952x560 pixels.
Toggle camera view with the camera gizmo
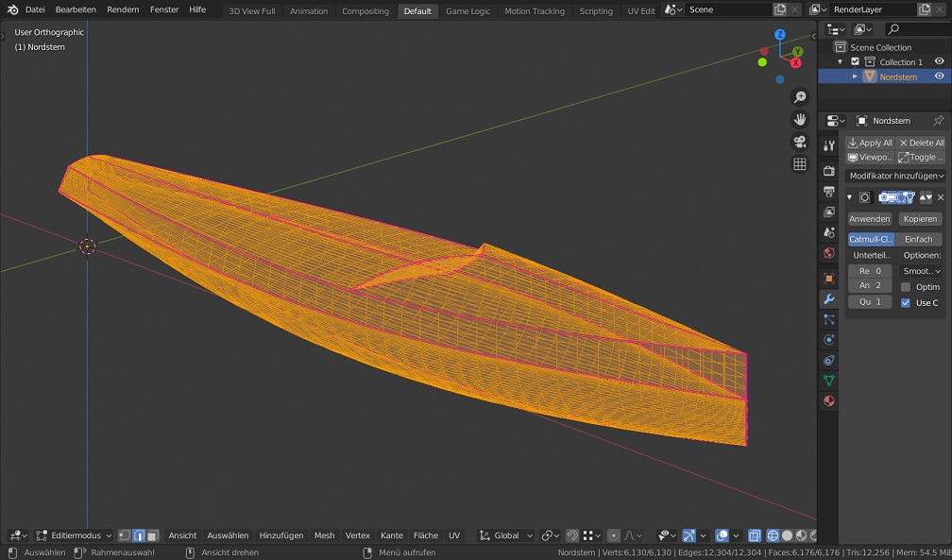[x=800, y=142]
